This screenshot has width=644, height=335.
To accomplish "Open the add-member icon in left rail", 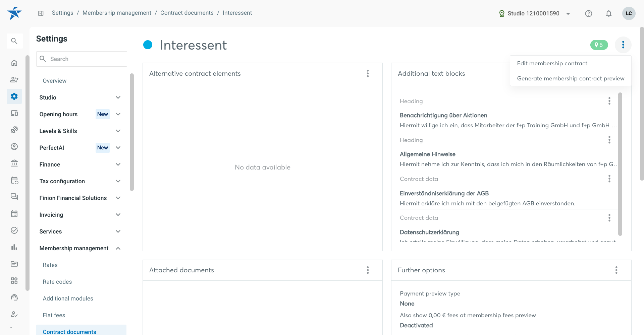I will pyautogui.click(x=14, y=80).
